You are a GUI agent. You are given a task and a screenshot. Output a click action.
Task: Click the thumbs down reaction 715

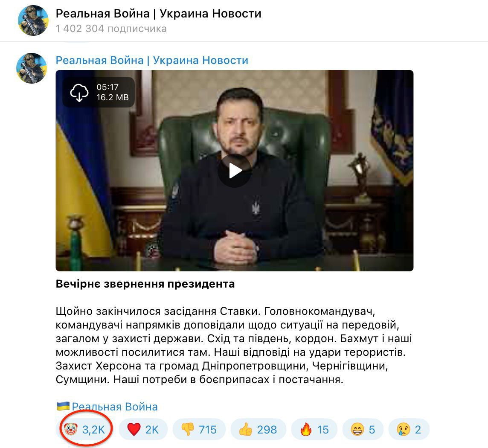click(x=199, y=429)
